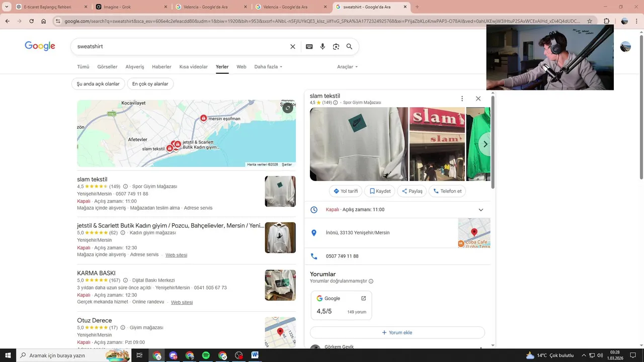Switch to Web search tab

coord(242,67)
